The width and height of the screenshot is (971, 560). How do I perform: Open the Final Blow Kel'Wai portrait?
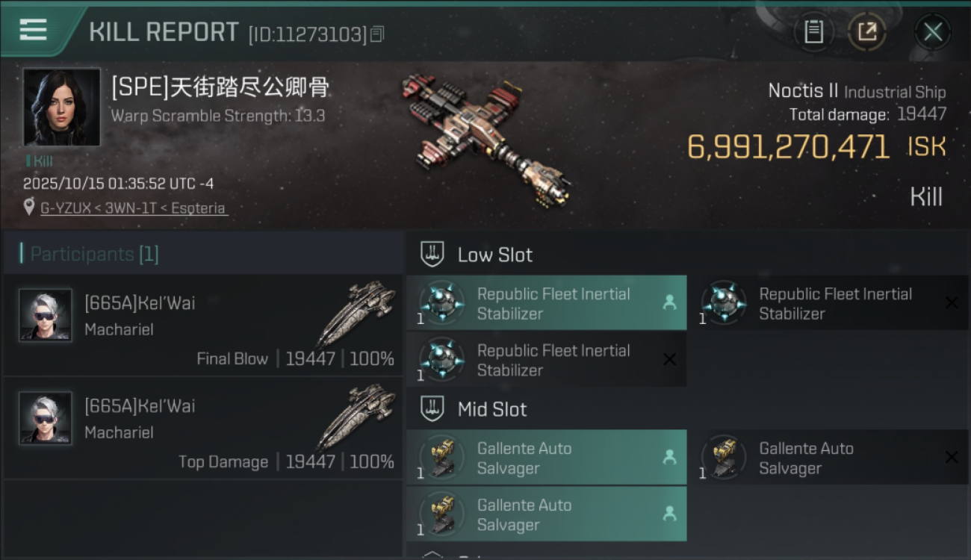pyautogui.click(x=46, y=315)
